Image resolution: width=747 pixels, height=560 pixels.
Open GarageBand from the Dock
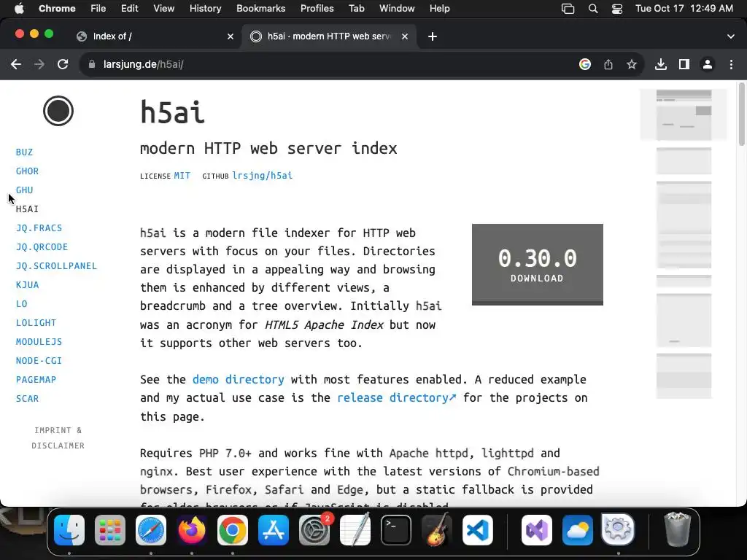pos(436,530)
